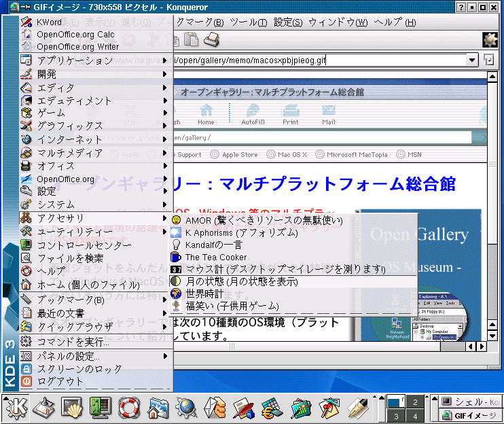Expand the インターネット submenu arrow
Image resolution: width=504 pixels, height=424 pixels.
165,139
